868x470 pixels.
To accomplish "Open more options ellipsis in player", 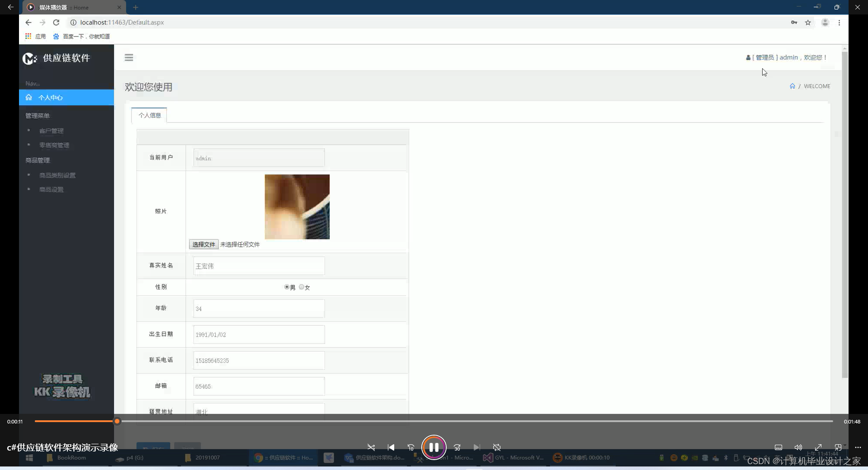I will (858, 447).
